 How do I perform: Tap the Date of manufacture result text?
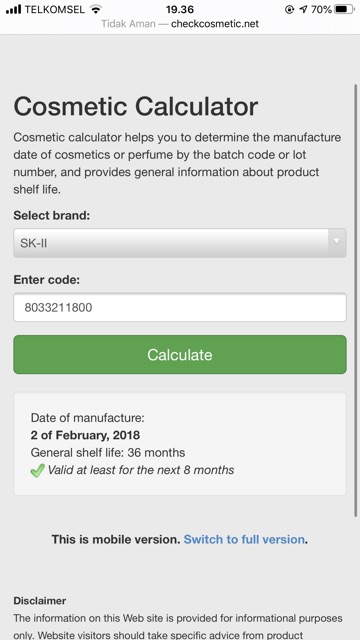(87, 418)
